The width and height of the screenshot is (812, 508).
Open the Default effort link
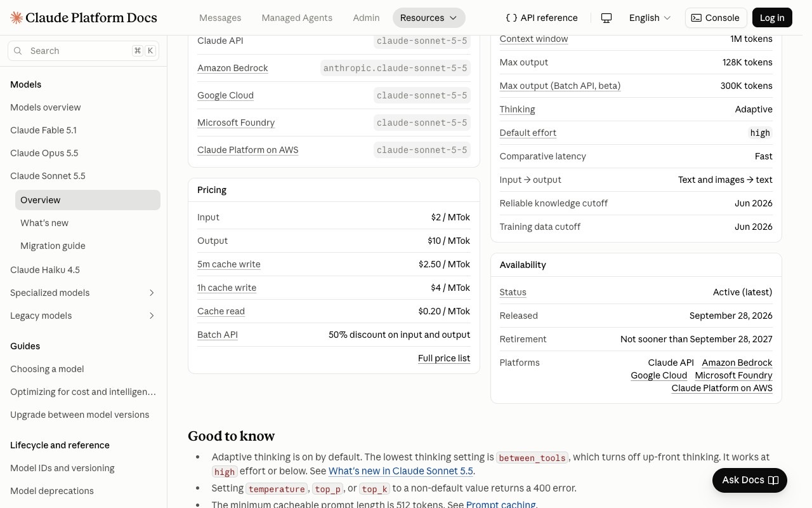(528, 133)
